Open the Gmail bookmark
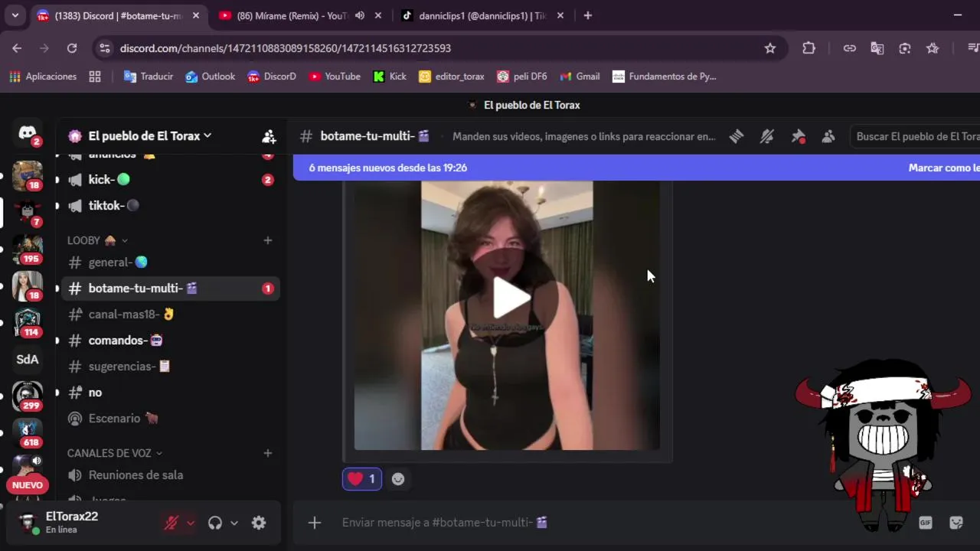Screen dimensions: 980x551 click(x=580, y=77)
